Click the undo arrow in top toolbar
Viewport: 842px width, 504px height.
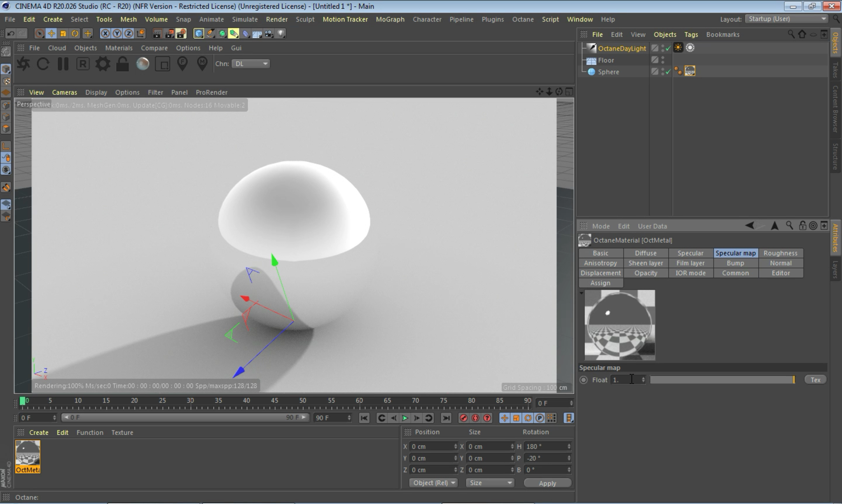(x=11, y=34)
